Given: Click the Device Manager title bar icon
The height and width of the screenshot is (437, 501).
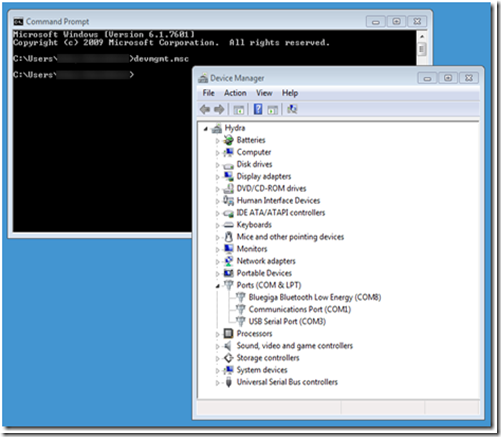Looking at the screenshot, I should pyautogui.click(x=203, y=78).
